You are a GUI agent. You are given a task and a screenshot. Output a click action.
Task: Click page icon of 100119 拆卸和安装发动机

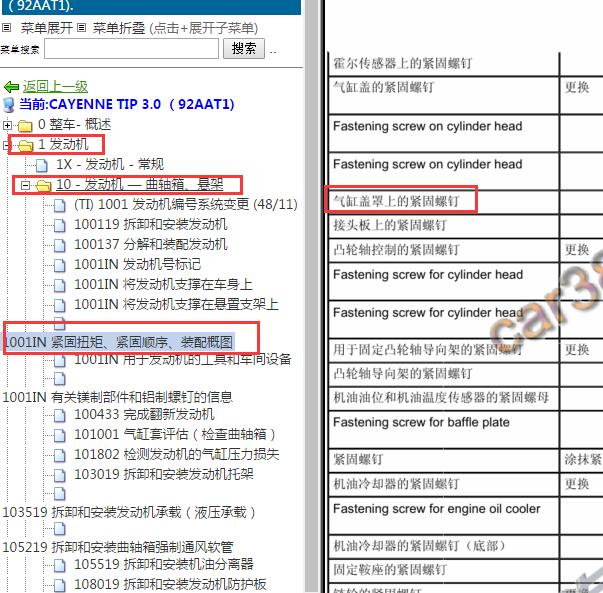pyautogui.click(x=60, y=226)
